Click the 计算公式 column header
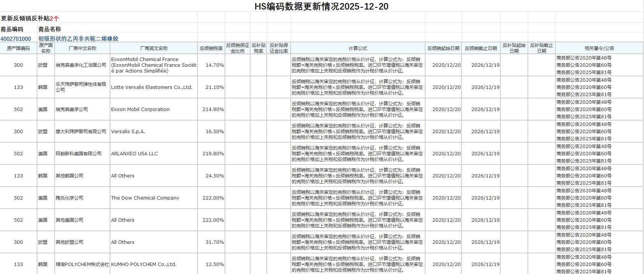The width and height of the screenshot is (644, 274). [358, 48]
